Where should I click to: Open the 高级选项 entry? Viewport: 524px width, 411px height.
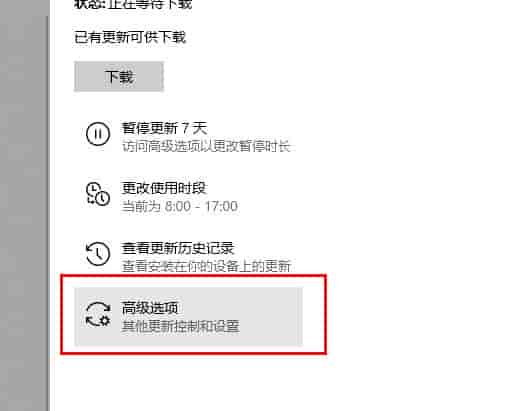[x=149, y=308]
